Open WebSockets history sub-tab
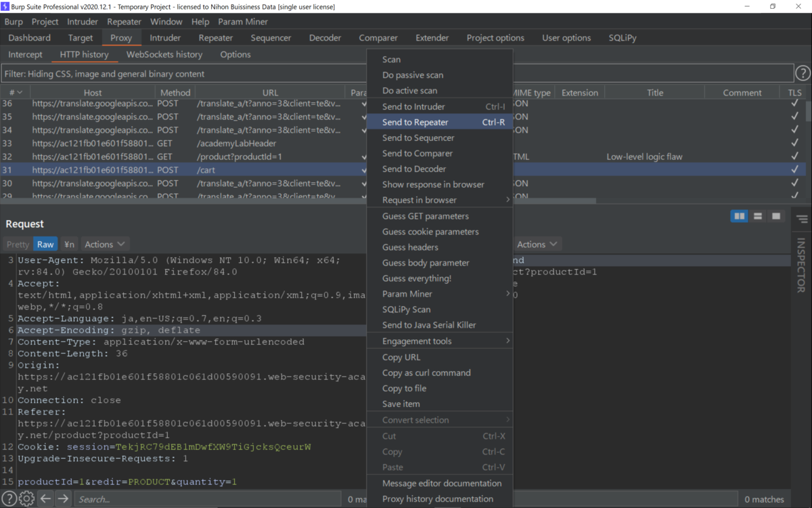Image resolution: width=812 pixels, height=508 pixels. point(164,54)
